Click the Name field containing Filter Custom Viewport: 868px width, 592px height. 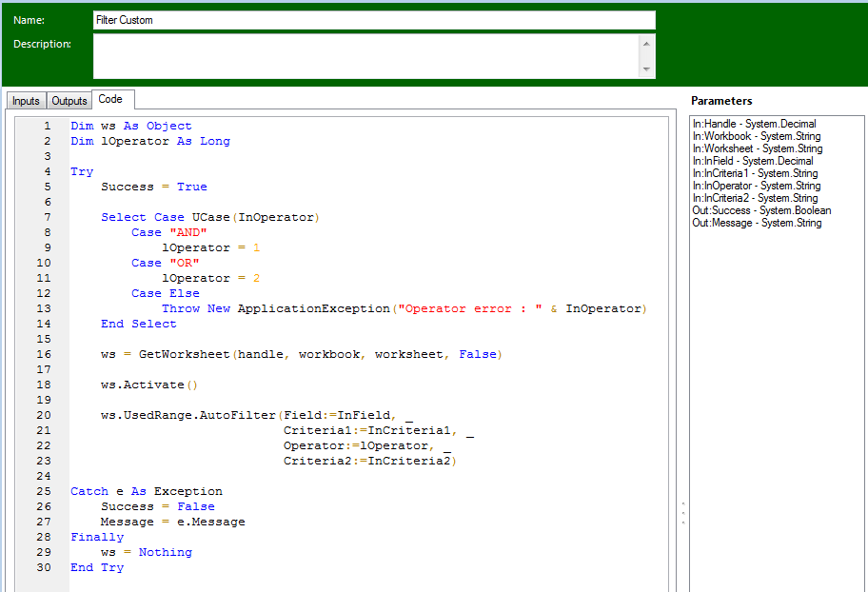point(373,20)
